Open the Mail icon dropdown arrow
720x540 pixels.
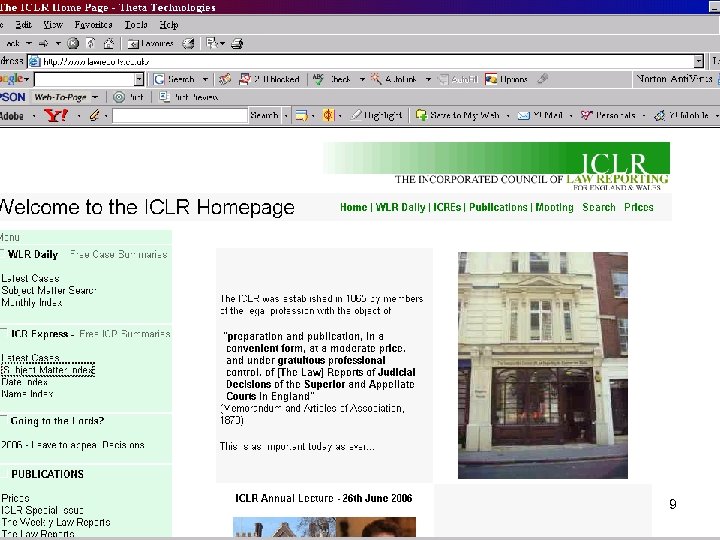point(222,44)
